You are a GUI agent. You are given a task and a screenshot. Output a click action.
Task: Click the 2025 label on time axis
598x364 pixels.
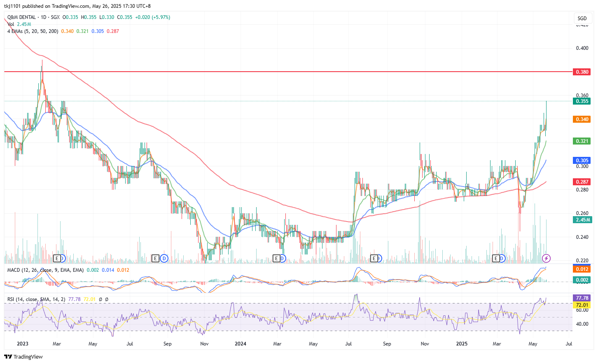(462, 343)
